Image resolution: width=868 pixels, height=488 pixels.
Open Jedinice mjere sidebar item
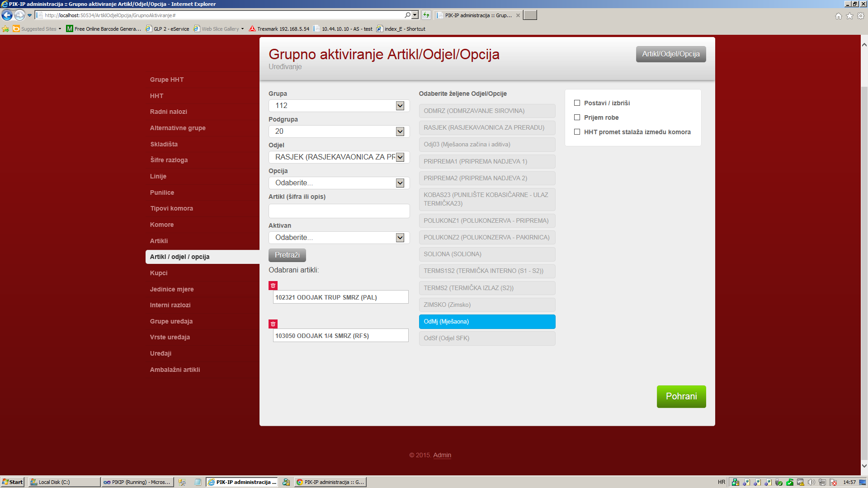[172, 289]
